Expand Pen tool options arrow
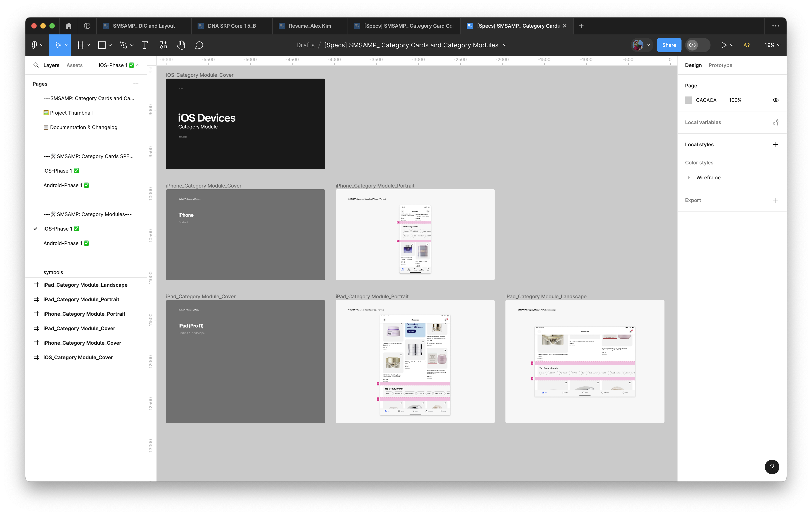812x515 pixels. [x=132, y=45]
